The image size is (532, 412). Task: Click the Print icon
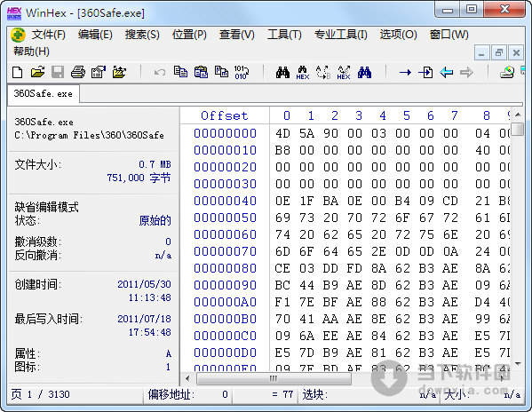point(78,72)
